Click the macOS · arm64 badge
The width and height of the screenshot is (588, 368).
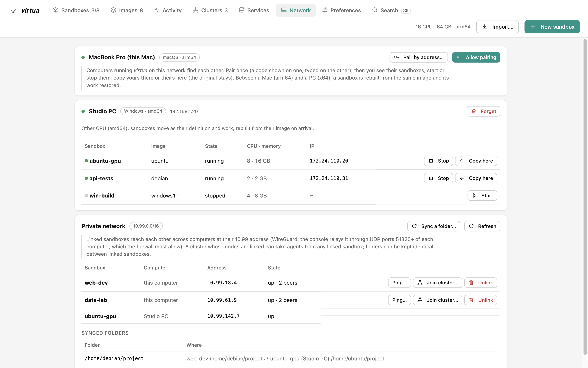point(179,57)
